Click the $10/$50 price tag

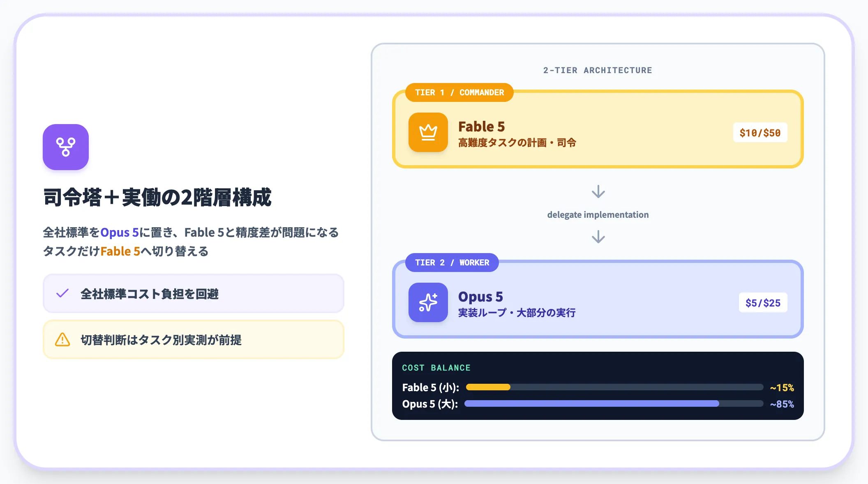tap(760, 133)
